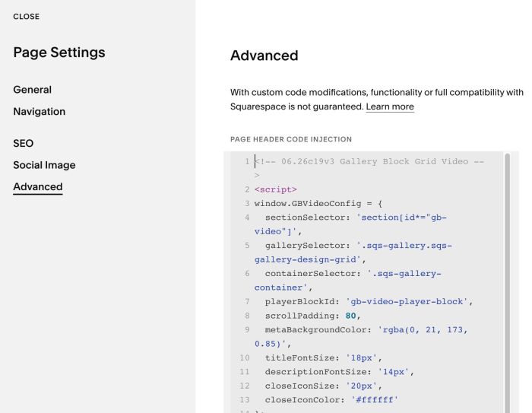Click the closeIconColor '#ffffff' value
This screenshot has width=532, height=413.
point(374,400)
